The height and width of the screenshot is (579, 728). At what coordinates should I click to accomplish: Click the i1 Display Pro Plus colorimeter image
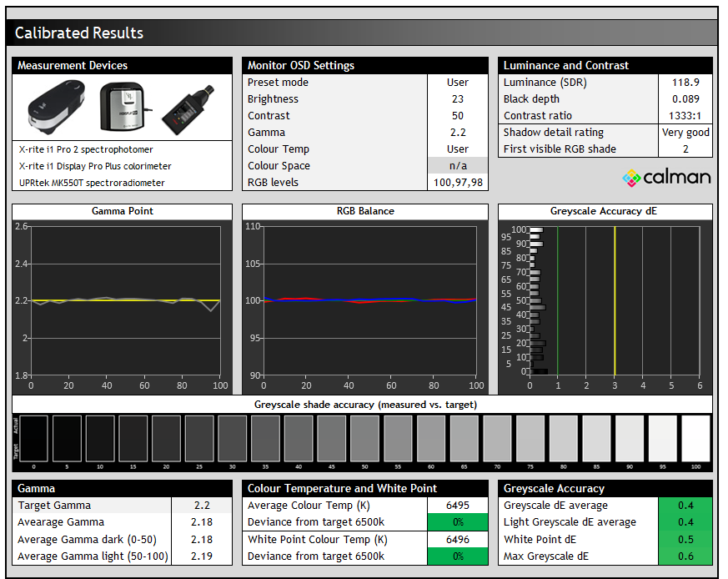click(x=123, y=106)
